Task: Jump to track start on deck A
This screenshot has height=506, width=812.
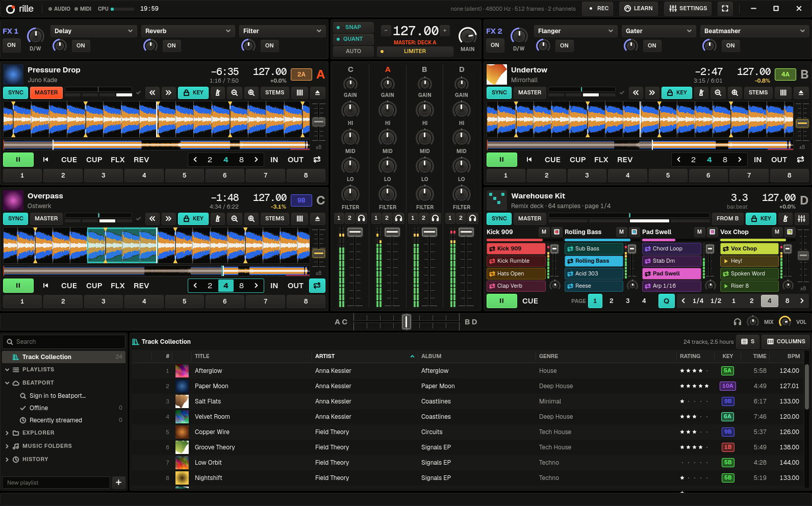Action: [46, 160]
